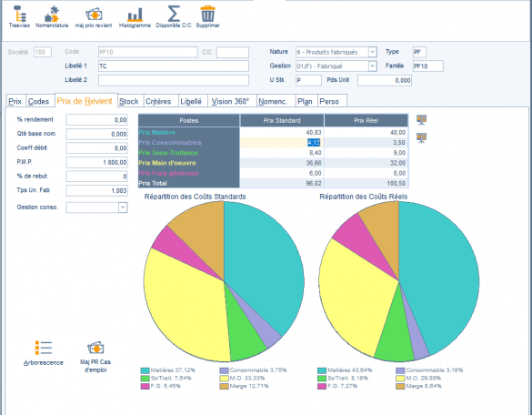
Task: Click the Postes column header
Action: (x=188, y=120)
